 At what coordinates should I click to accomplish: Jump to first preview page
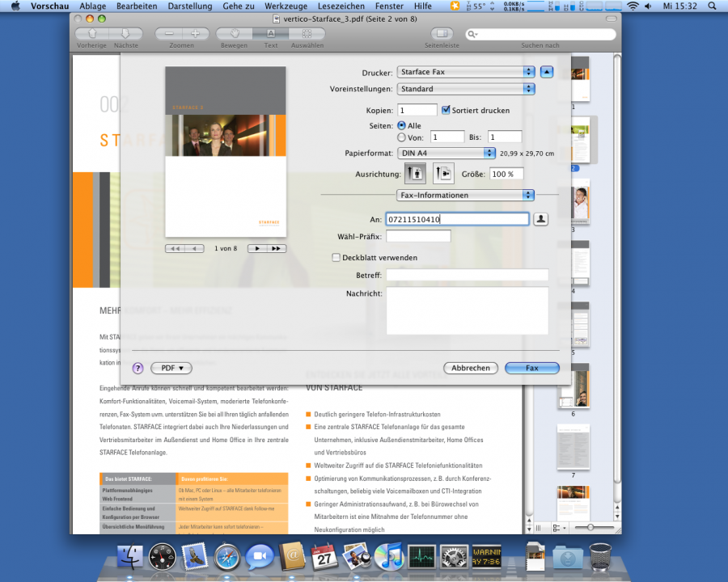click(x=175, y=249)
